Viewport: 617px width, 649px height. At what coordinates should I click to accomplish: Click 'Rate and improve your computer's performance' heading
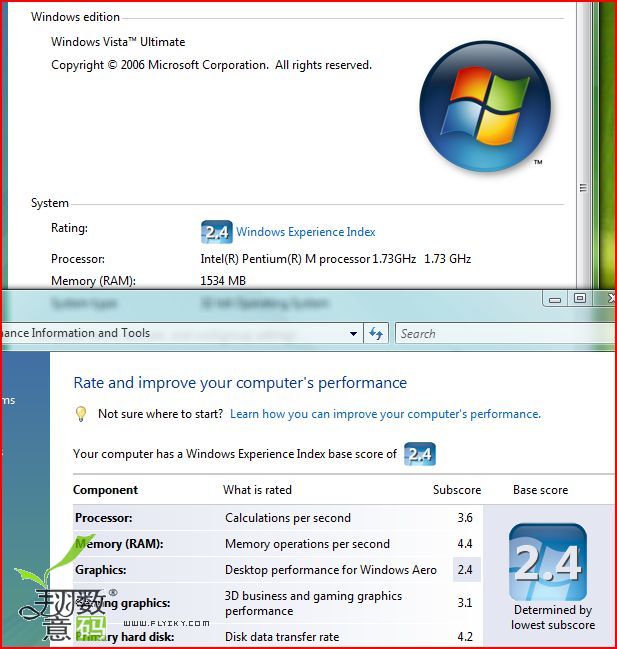click(240, 383)
